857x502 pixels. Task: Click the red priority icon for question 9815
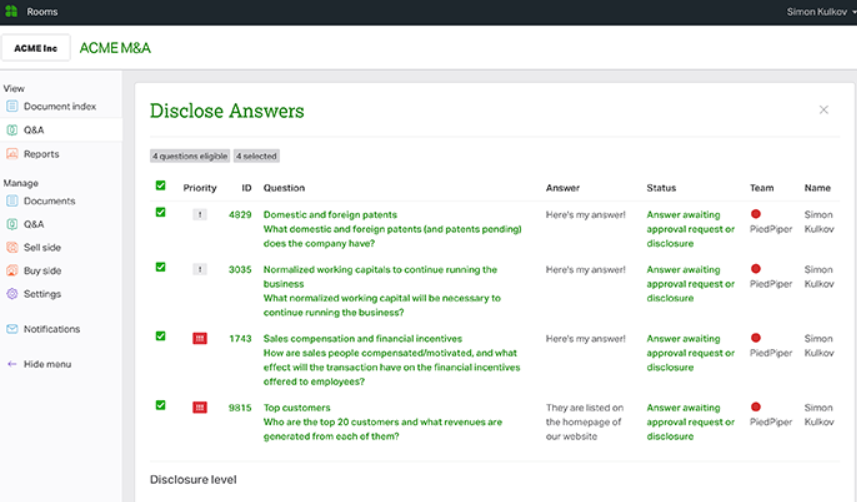(x=200, y=407)
